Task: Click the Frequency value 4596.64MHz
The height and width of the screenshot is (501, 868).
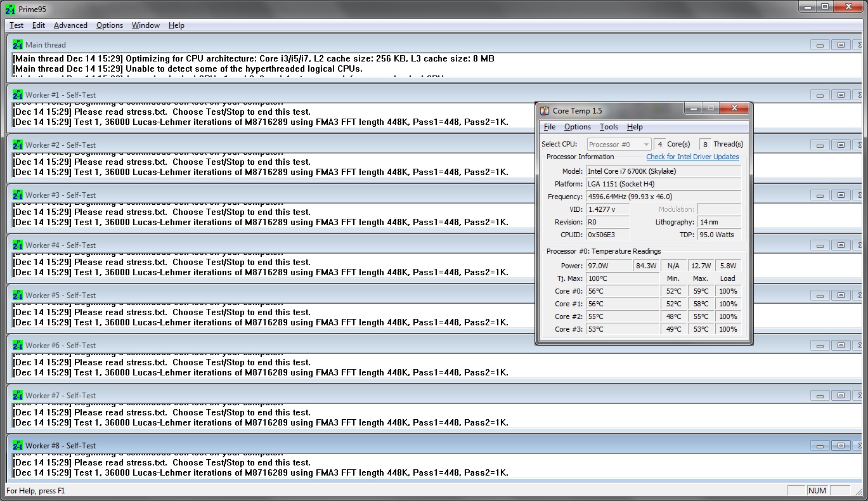Action: point(663,197)
